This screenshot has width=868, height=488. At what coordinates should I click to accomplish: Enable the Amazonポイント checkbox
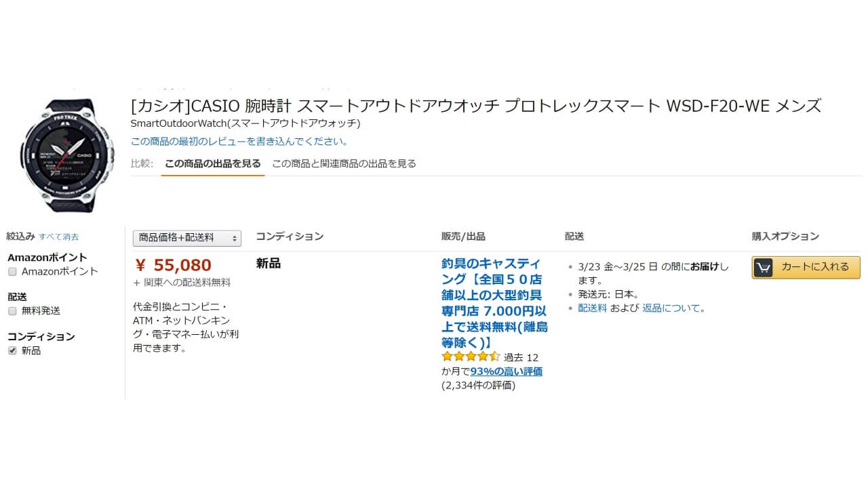click(x=12, y=272)
